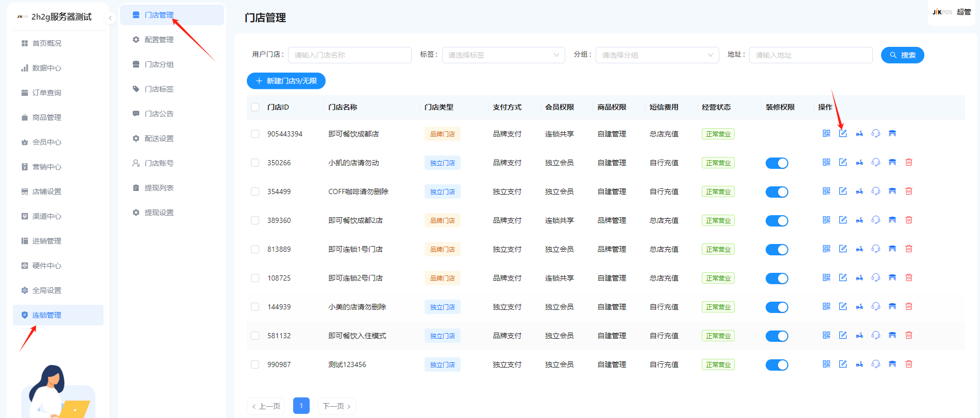Toggle 装修权限 switch for 小凯的店请勿动
Image resolution: width=980 pixels, height=418 pixels.
click(x=777, y=163)
